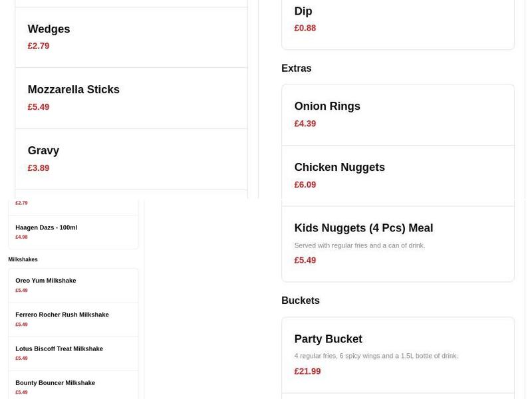
Task: Click the £5.49 price on Mozzarella Sticks
Action: click(38, 106)
